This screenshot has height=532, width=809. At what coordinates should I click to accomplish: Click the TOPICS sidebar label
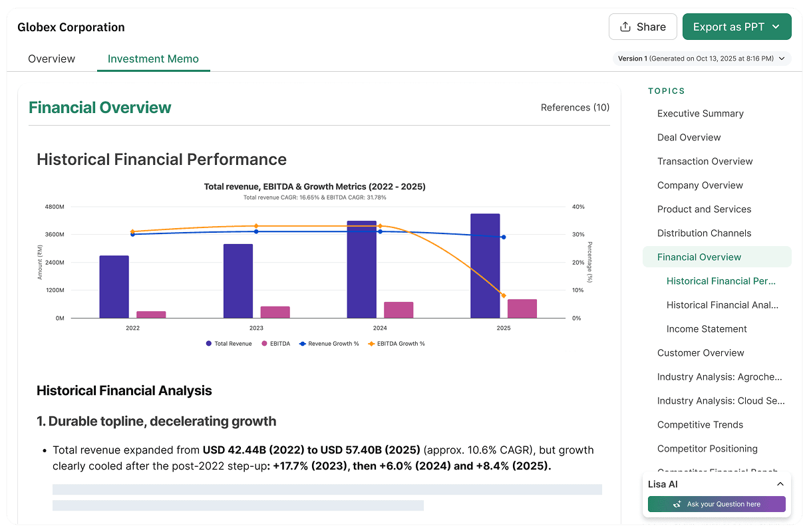667,91
